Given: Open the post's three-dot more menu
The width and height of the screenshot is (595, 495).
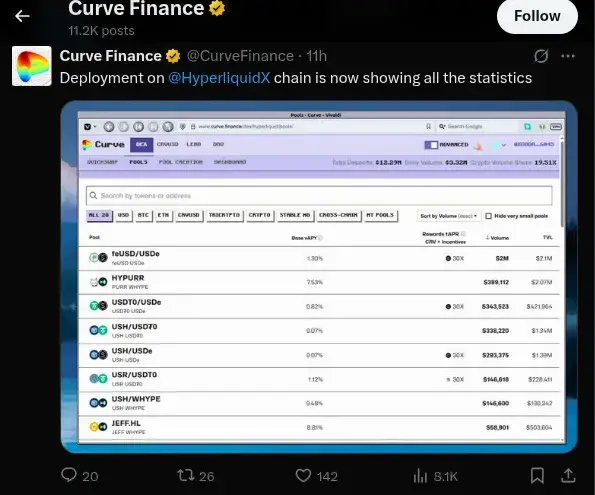Looking at the screenshot, I should click(568, 56).
